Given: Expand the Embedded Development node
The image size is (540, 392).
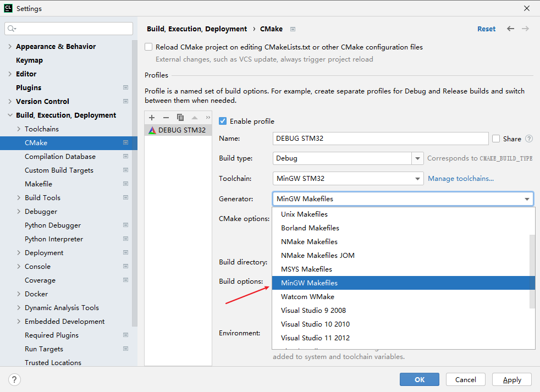Looking at the screenshot, I should tap(19, 322).
